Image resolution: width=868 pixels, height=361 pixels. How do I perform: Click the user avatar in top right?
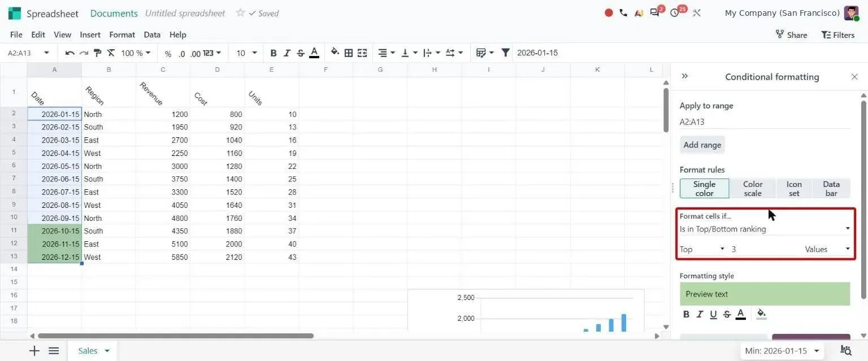(x=851, y=13)
